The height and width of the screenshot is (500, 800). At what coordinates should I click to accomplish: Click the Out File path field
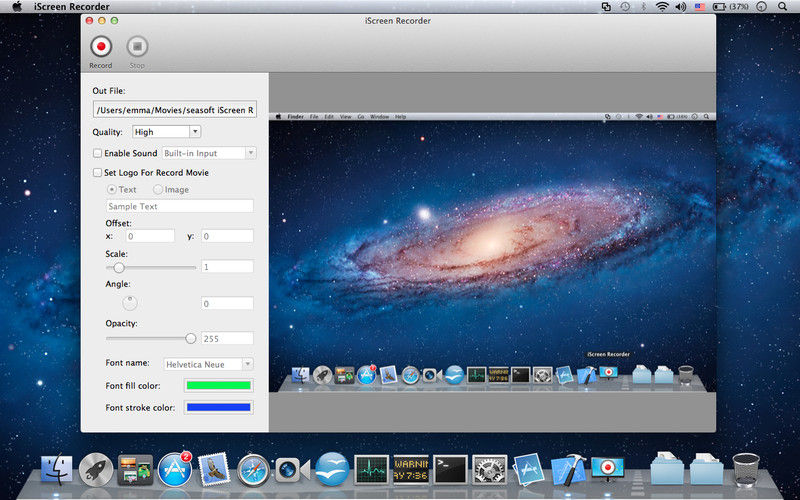175,110
